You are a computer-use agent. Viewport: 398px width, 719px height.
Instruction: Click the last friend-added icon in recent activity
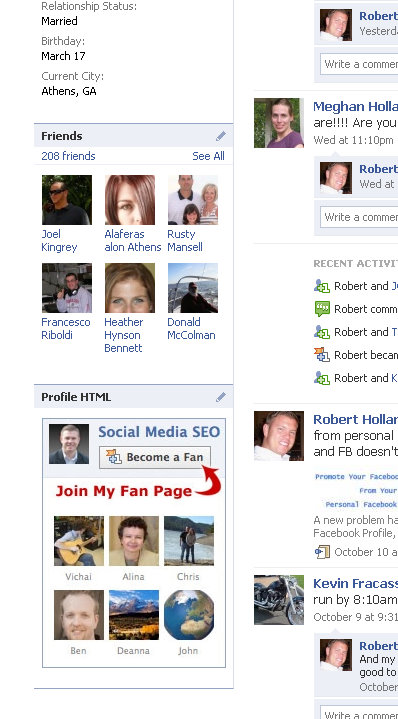tap(322, 378)
